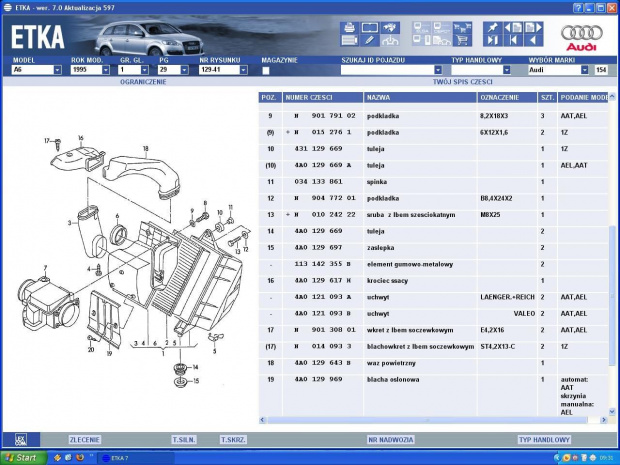Click the skip-to-first bar arrow icon
Viewport: 620px width, 465px height.
coord(513,40)
